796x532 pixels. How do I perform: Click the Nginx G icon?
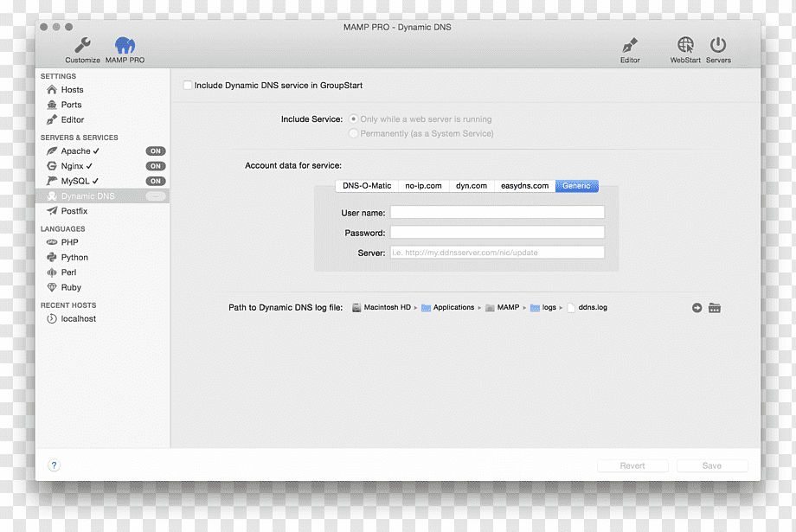[52, 166]
